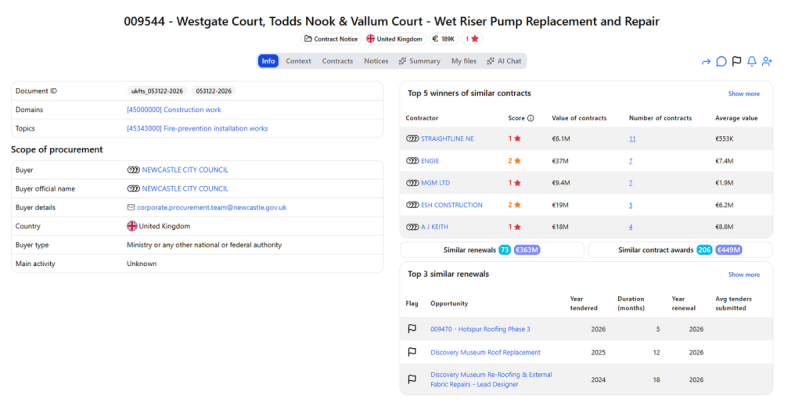This screenshot has height=400, width=800.
Task: Click the corporate procurement email address
Action: [x=212, y=208]
